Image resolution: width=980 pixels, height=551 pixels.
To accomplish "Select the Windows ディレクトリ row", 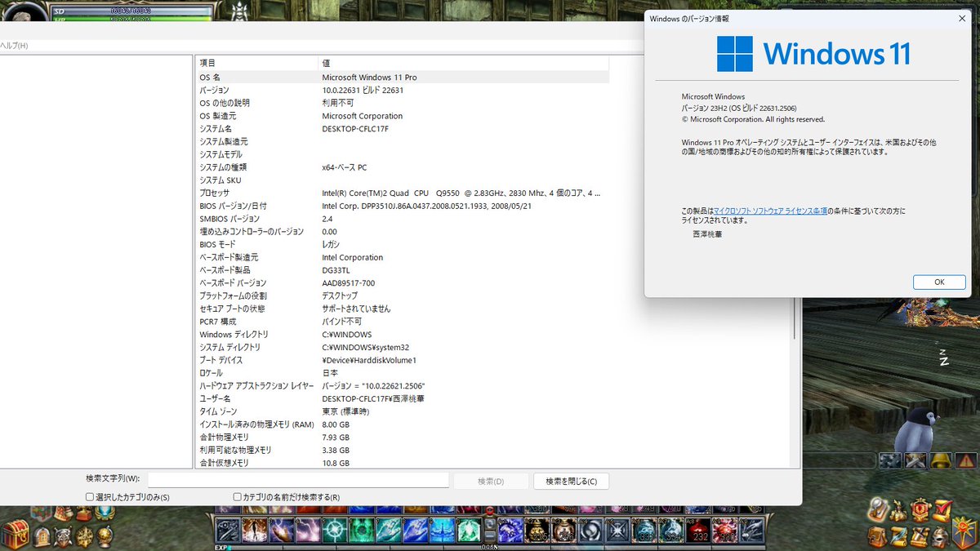I will [x=402, y=335].
